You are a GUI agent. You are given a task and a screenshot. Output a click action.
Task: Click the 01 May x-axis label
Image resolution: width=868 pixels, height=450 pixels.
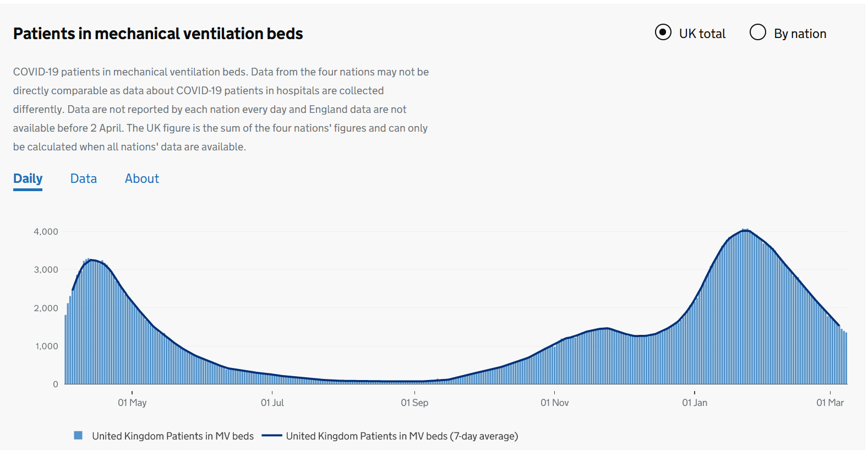pos(132,403)
